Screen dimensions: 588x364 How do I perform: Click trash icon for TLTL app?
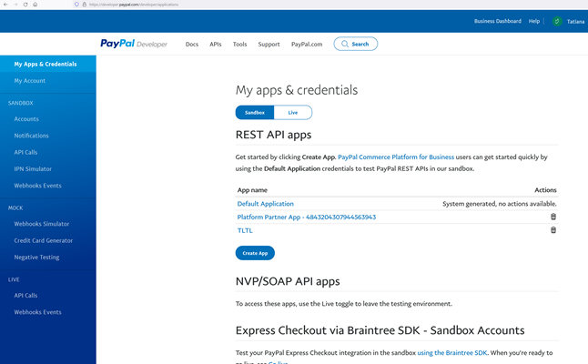(x=553, y=230)
